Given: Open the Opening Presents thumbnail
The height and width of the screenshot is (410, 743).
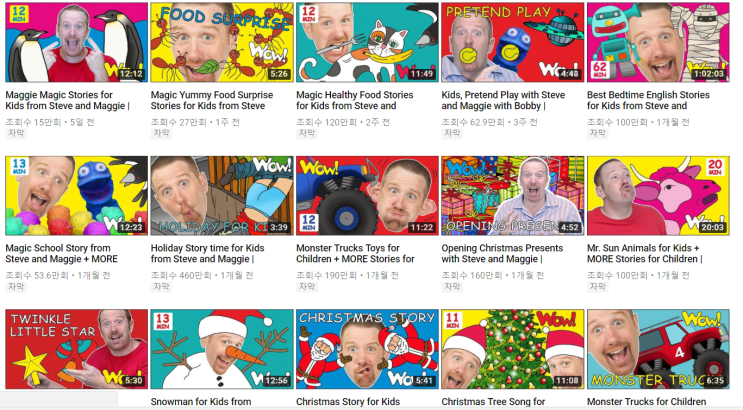Looking at the screenshot, I should 513,196.
